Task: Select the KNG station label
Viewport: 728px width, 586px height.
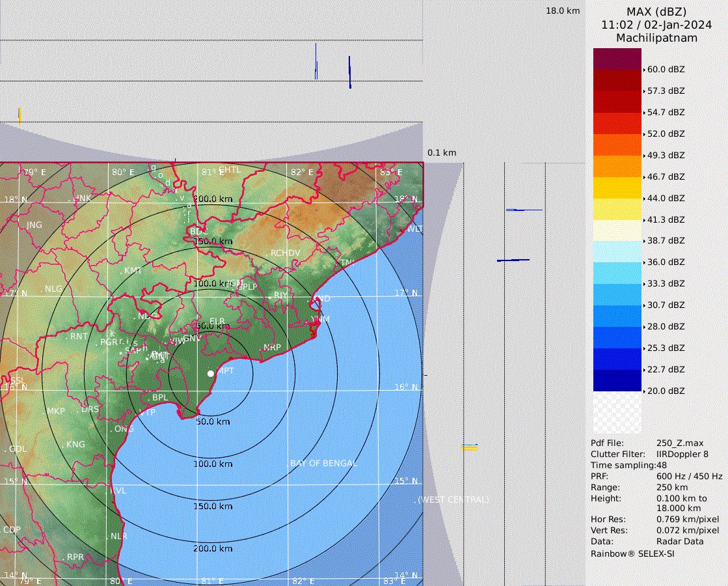Action: pyautogui.click(x=75, y=444)
